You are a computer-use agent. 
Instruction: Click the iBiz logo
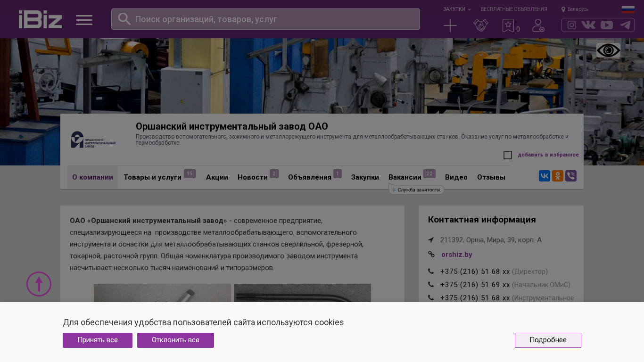click(40, 19)
